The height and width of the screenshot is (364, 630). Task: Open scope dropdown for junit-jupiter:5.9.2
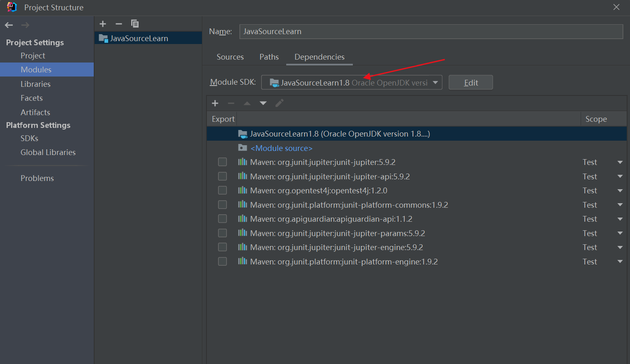click(x=620, y=162)
